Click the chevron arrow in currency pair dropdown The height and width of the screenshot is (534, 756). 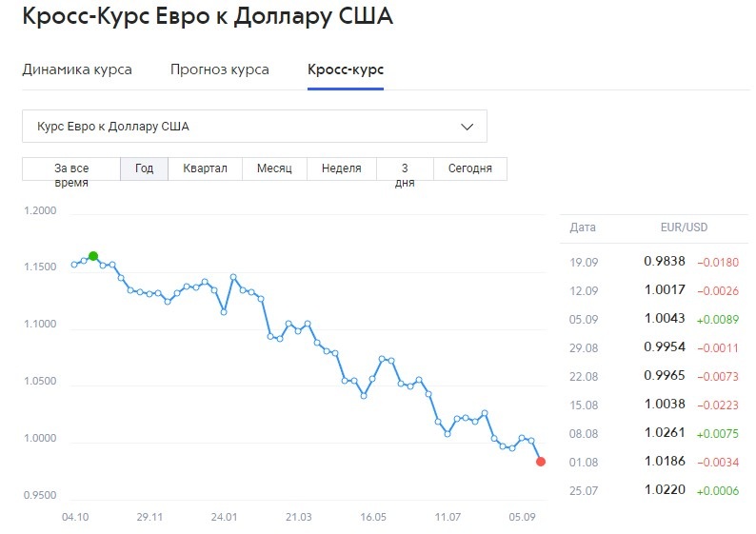467,127
